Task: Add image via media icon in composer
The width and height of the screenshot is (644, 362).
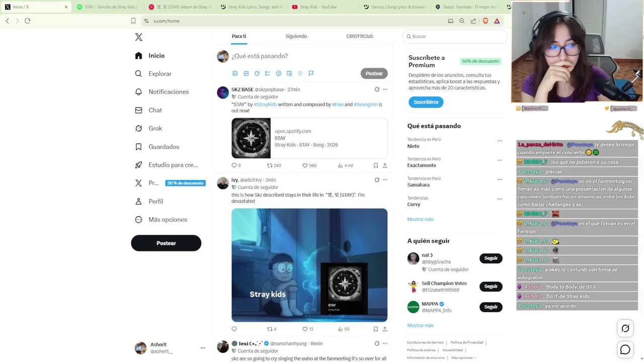Action: click(x=235, y=73)
